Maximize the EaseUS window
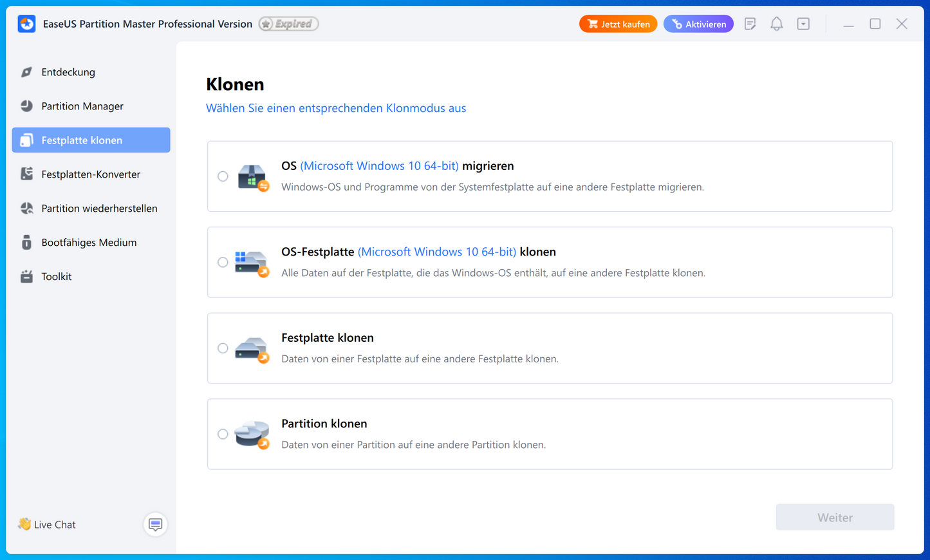930x560 pixels. click(x=875, y=24)
